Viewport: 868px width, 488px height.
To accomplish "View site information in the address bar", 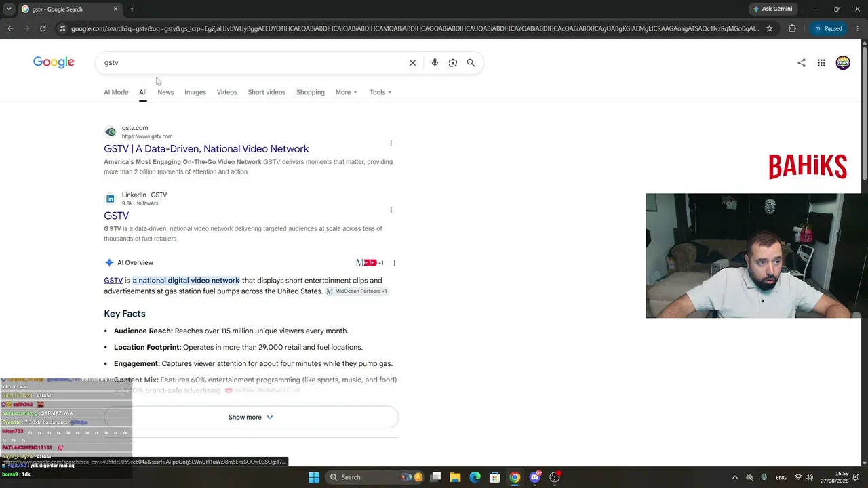I will [62, 28].
